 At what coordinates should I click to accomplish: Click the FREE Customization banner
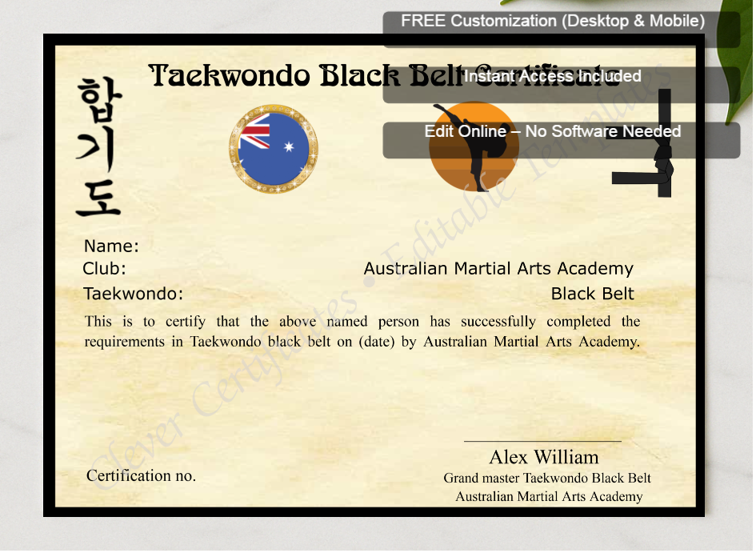552,21
